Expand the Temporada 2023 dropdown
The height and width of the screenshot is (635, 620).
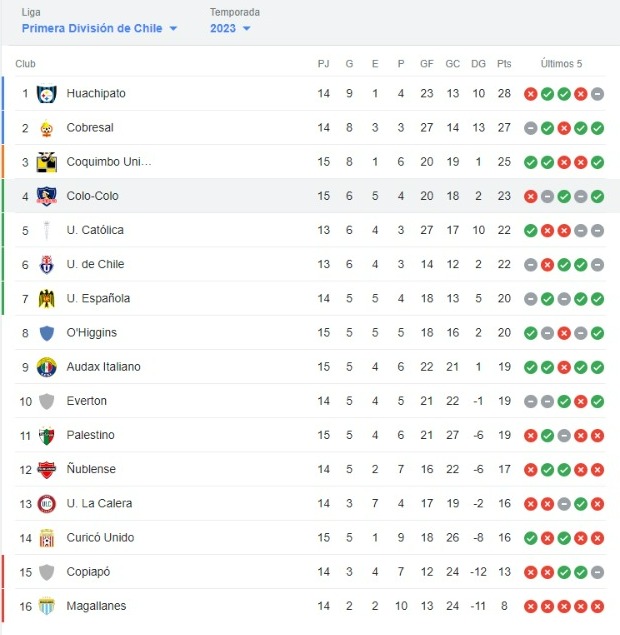tap(230, 28)
